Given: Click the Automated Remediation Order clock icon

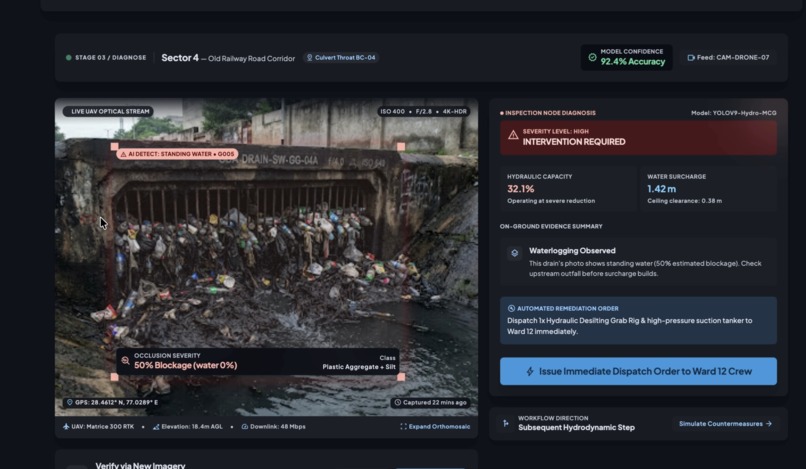Looking at the screenshot, I should tap(511, 309).
